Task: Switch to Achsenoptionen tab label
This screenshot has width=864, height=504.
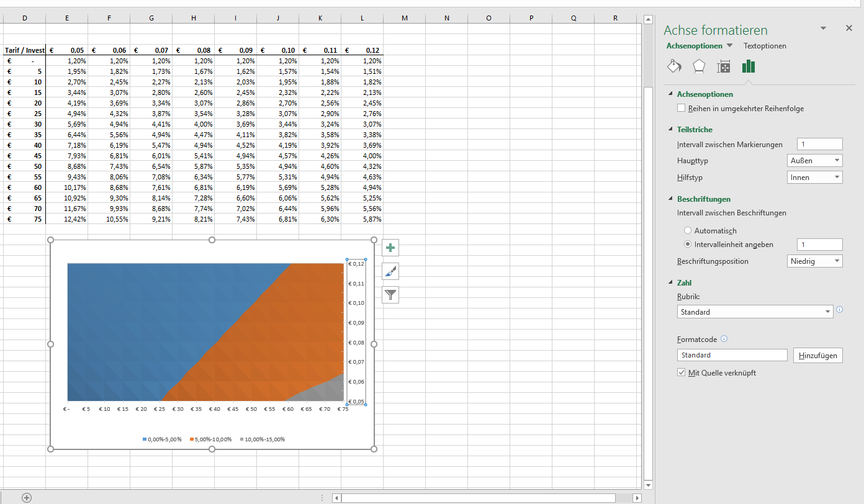Action: click(x=695, y=46)
